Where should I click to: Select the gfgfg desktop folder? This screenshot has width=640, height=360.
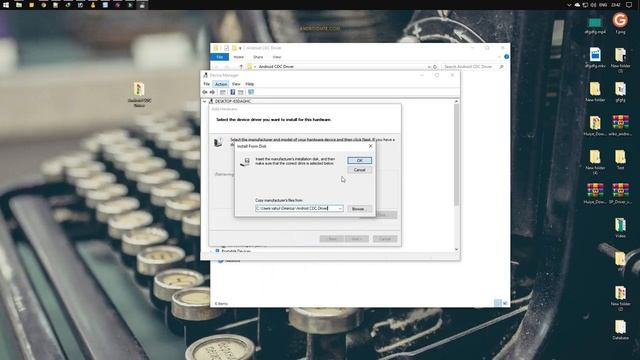click(x=620, y=92)
